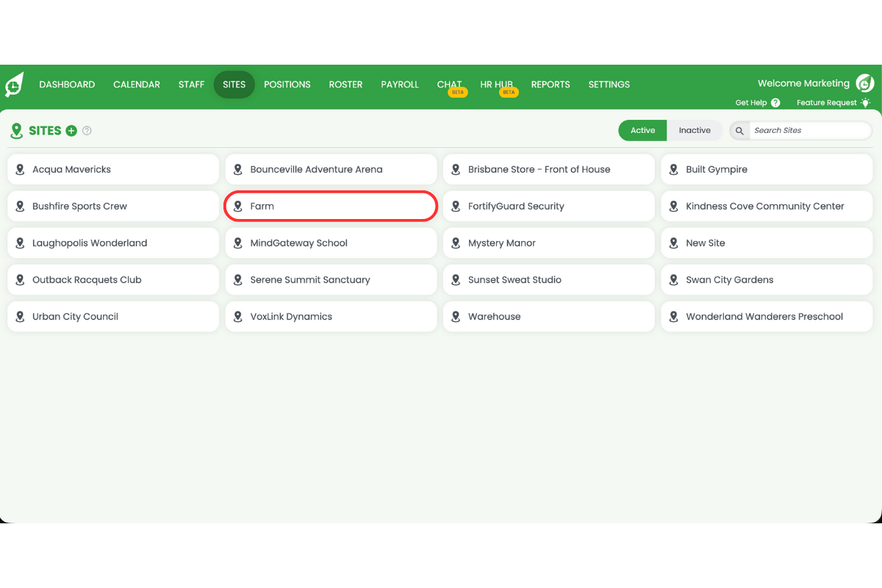This screenshot has height=588, width=882.
Task: Select the Active sites filter
Action: coord(642,130)
